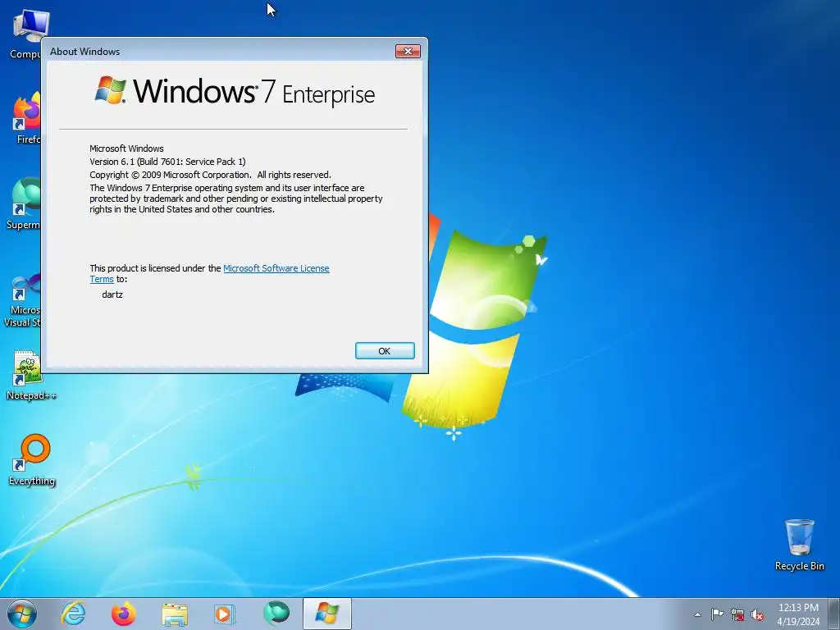
Task: Click Show desktop button
Action: (834, 614)
